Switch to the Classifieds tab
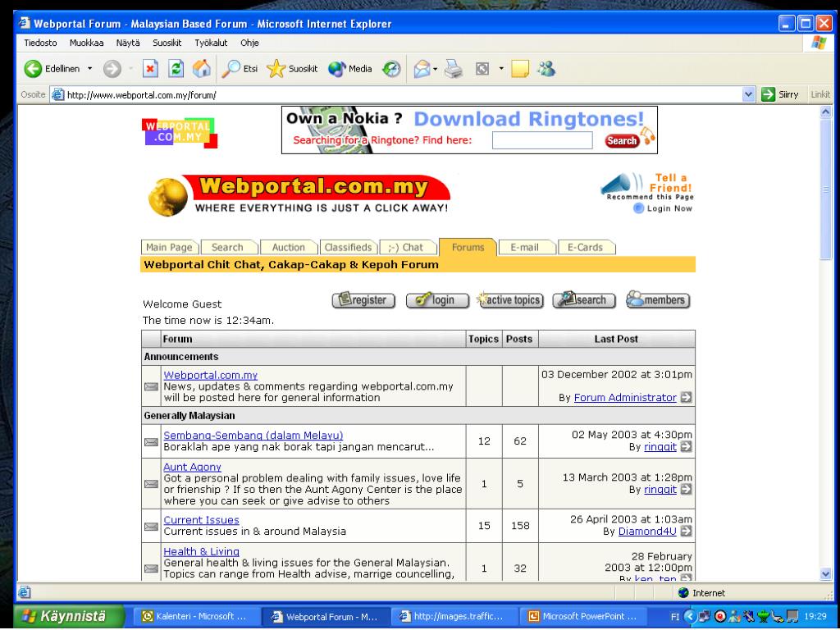Viewport: 840px width, 630px height. click(x=348, y=248)
